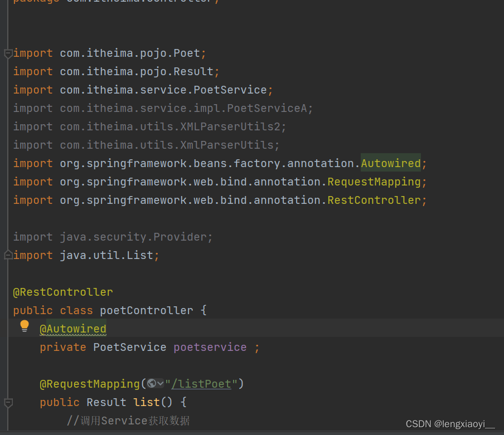Viewport: 504px width, 435px height.
Task: Click the @RequestMapping annotation text
Action: (x=90, y=384)
